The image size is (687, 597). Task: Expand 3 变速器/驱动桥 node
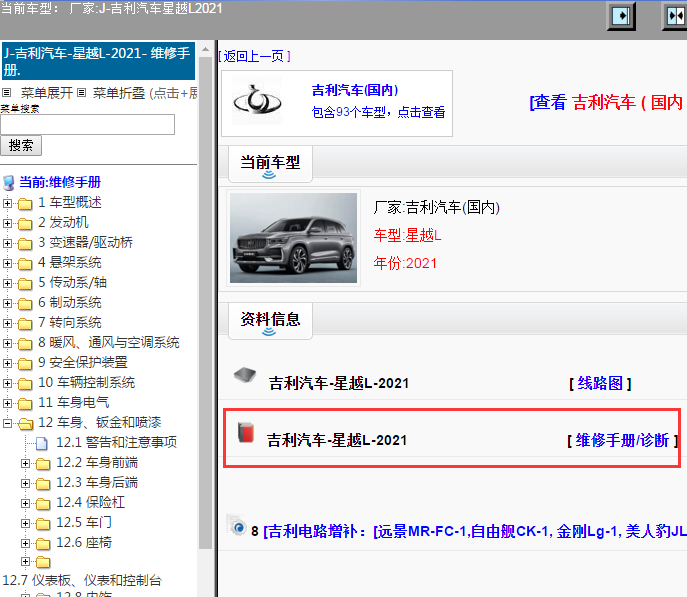(7, 243)
